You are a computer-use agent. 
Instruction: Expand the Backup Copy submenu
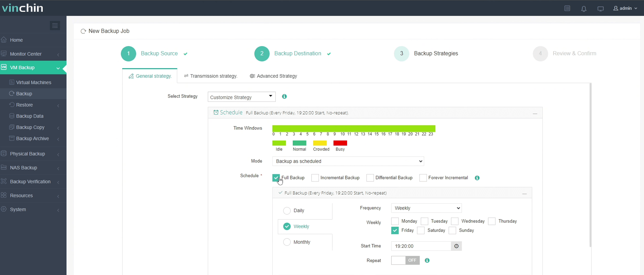tap(33, 127)
